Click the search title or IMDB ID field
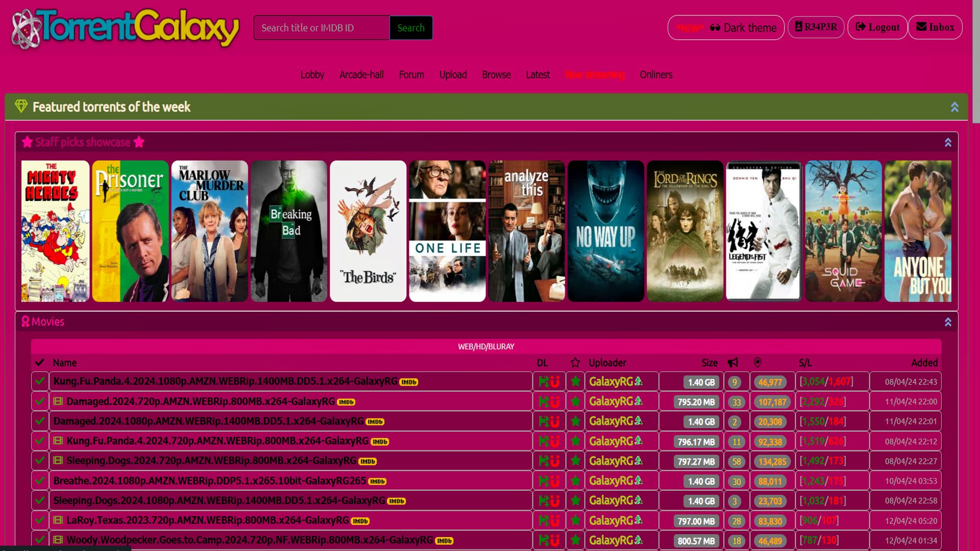The height and width of the screenshot is (551, 980). tap(322, 28)
